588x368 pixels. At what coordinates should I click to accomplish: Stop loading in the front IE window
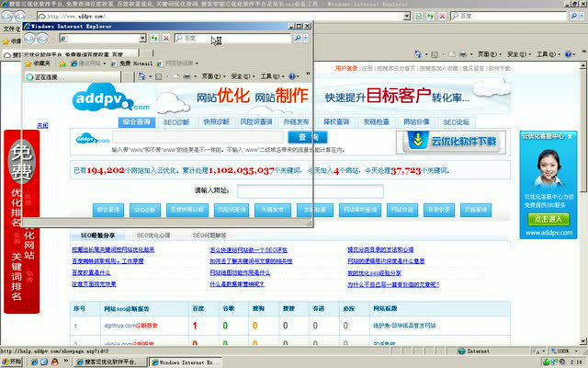point(166,38)
